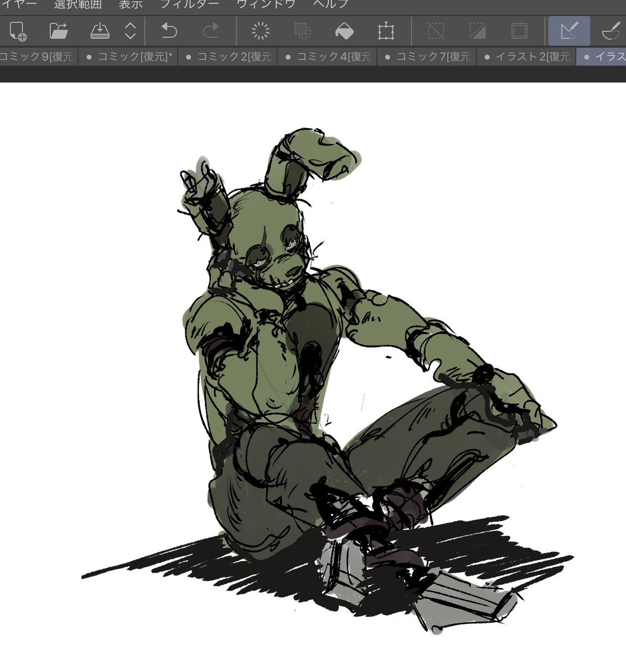Click the Clear layer dotted-circle icon
626x672 pixels.
coord(261,31)
